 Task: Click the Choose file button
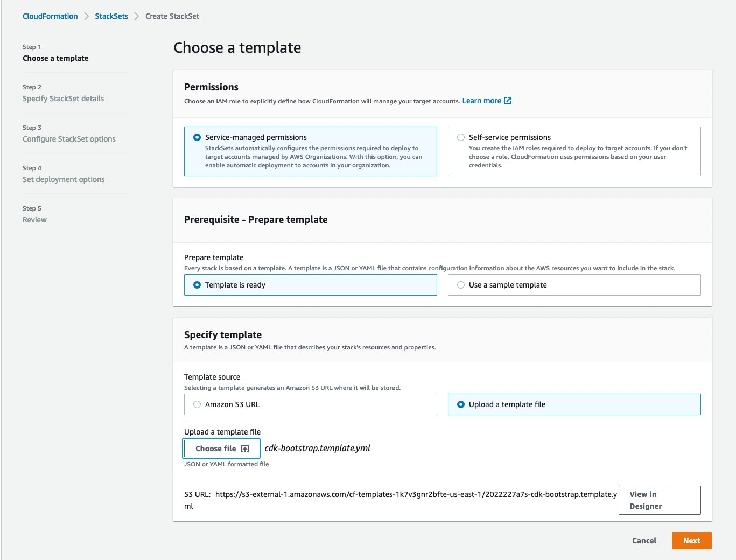click(x=221, y=448)
